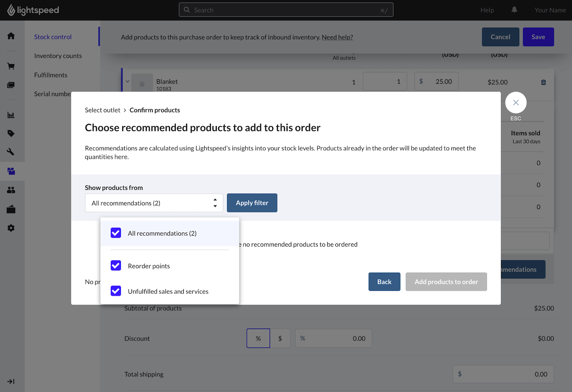572x392 pixels.
Task: Open the Settings gear icon
Action: (11, 228)
